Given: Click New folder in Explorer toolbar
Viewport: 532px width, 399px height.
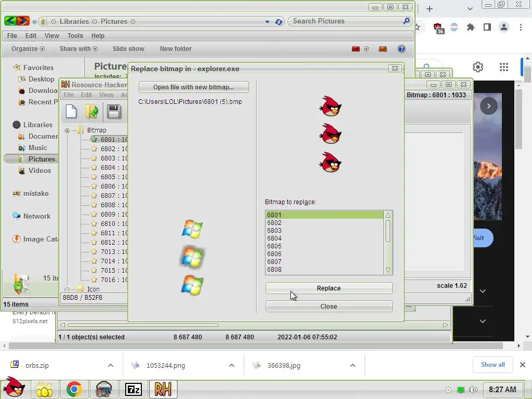Looking at the screenshot, I should pyautogui.click(x=176, y=48).
